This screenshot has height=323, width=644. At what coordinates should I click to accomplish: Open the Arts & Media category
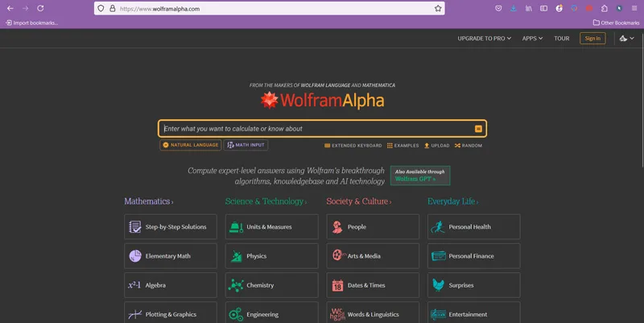(373, 256)
